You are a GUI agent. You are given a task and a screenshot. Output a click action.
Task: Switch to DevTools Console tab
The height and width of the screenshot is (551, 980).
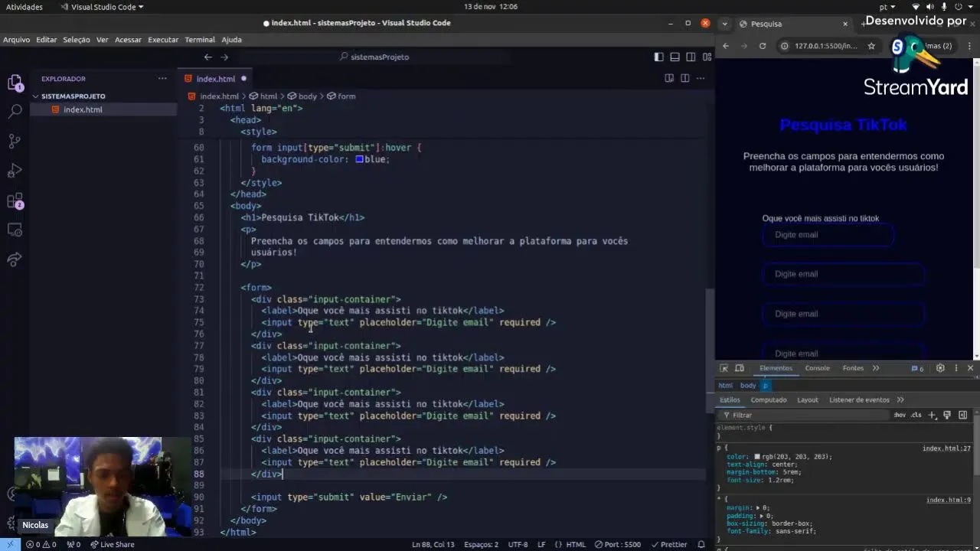[x=817, y=368]
